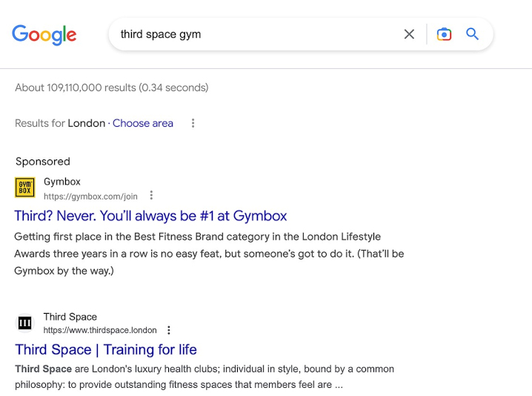The image size is (532, 396).
Task: Click the https://www.thirdspace.london URL
Action: point(100,330)
